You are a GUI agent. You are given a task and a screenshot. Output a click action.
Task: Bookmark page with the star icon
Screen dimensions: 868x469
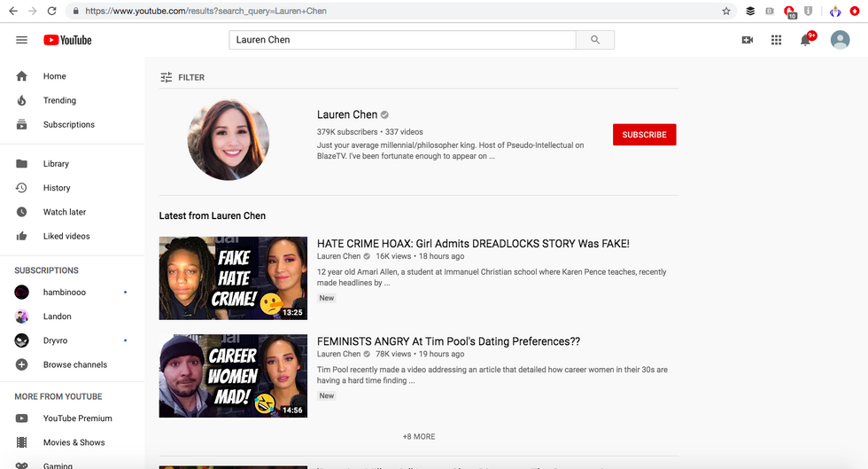click(726, 12)
